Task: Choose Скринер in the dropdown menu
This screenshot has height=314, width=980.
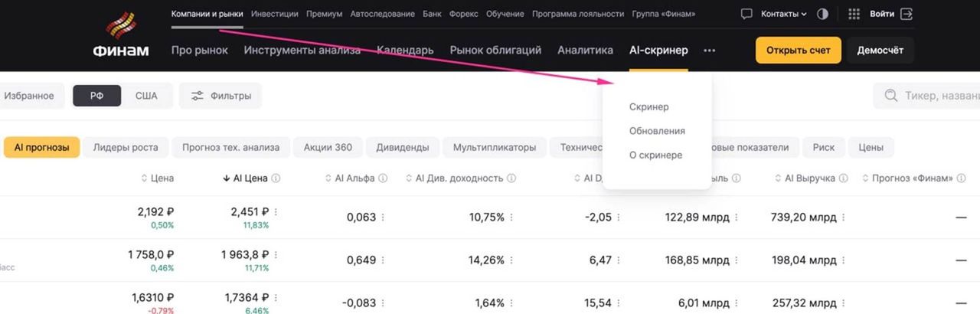Action: [x=648, y=106]
